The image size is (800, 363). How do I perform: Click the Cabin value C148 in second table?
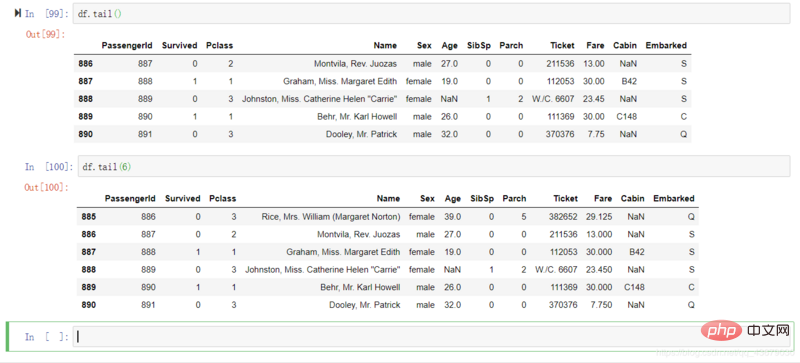[634, 287]
